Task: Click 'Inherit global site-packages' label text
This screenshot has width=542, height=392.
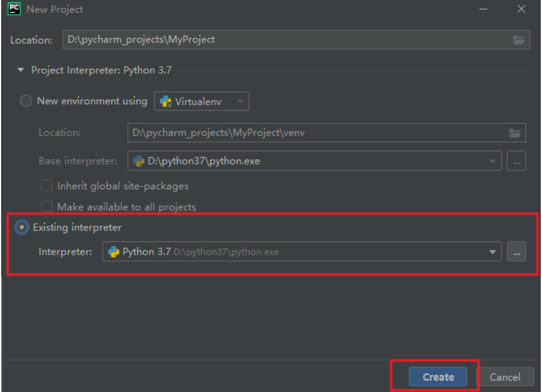Action: pos(123,186)
